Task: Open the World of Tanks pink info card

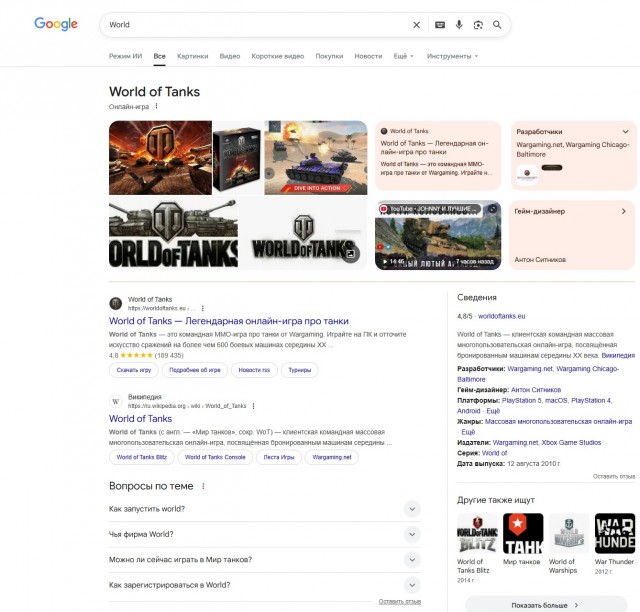Action: coord(438,155)
